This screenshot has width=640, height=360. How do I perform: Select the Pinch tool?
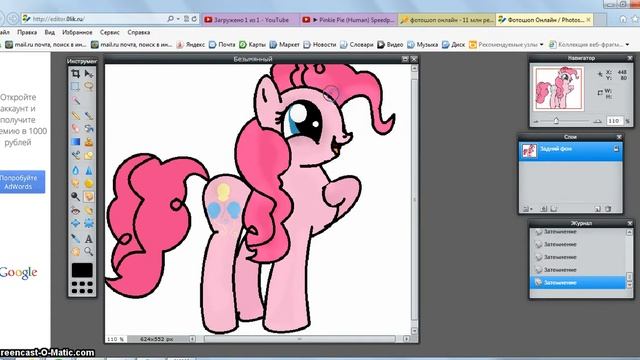[x=89, y=224]
